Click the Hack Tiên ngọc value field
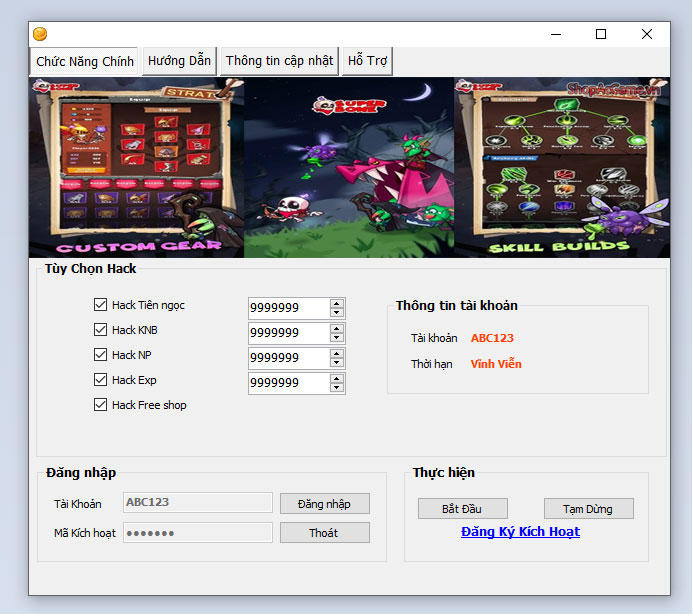 (289, 308)
